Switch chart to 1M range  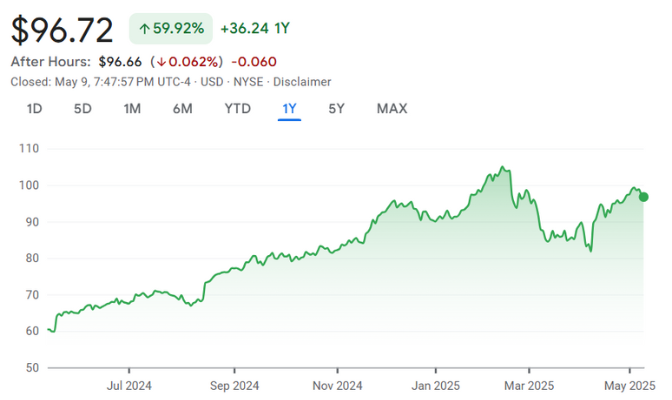click(132, 108)
